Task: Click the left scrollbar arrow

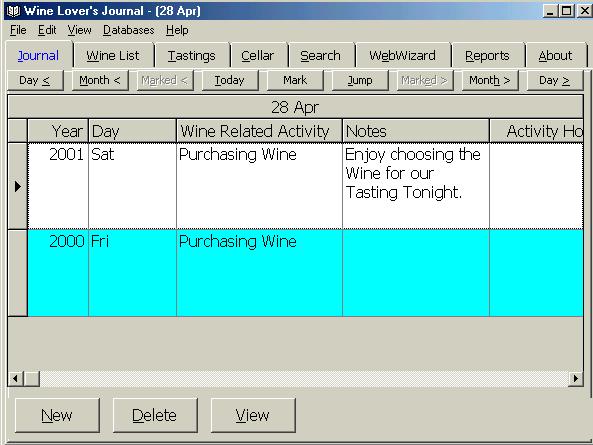Action: 16,378
